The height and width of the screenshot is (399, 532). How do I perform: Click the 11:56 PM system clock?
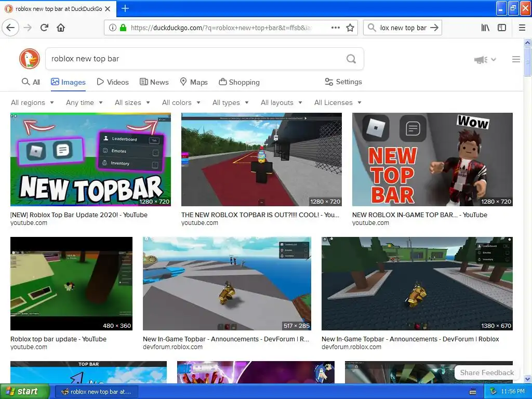(513, 391)
